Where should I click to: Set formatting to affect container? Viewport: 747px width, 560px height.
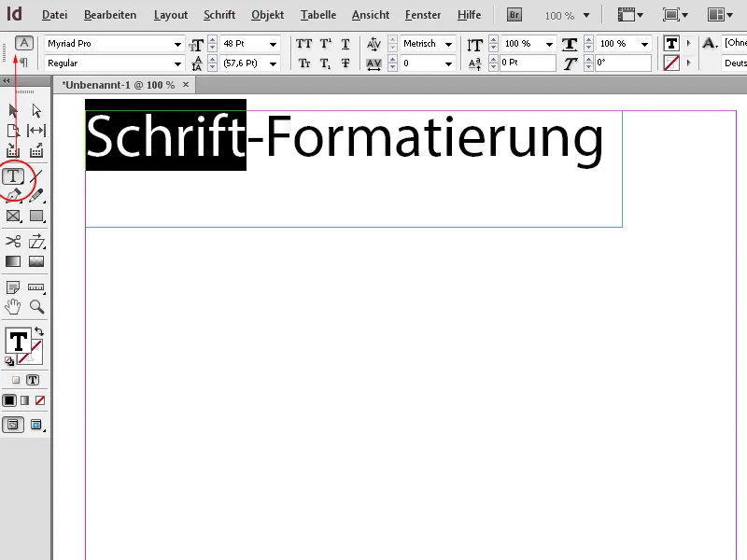coord(16,380)
